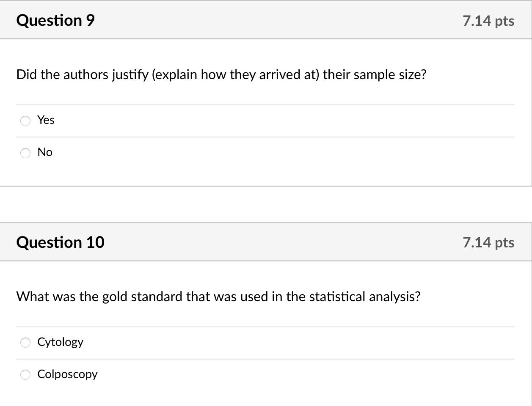Click the Question 10 header
The image size is (532, 406).
(61, 242)
